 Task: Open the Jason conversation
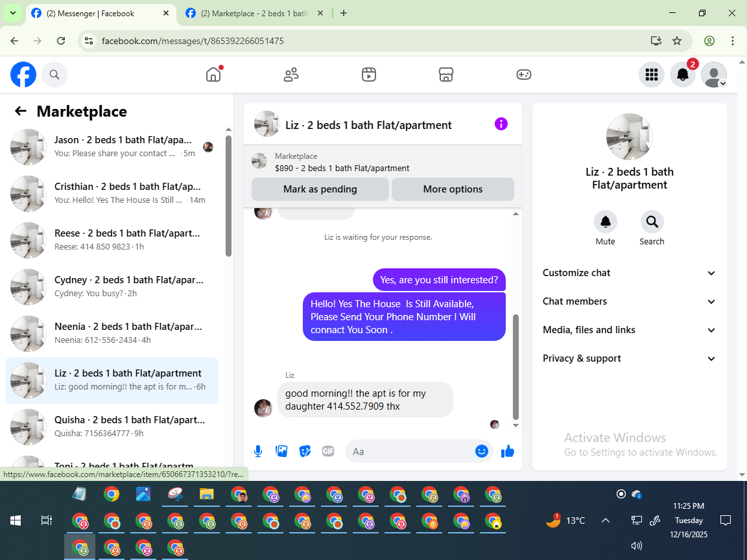click(112, 147)
